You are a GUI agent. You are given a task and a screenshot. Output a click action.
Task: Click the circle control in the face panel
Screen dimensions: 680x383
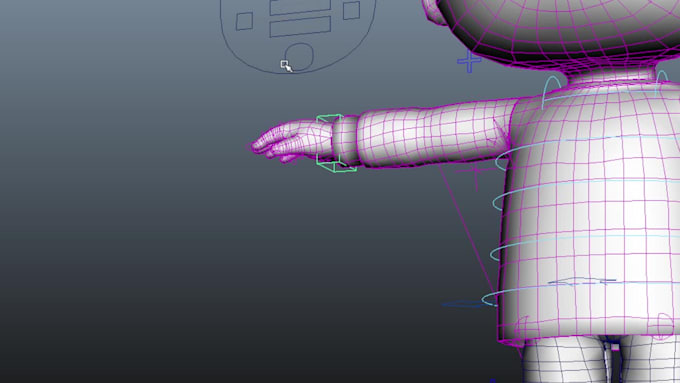(299, 56)
